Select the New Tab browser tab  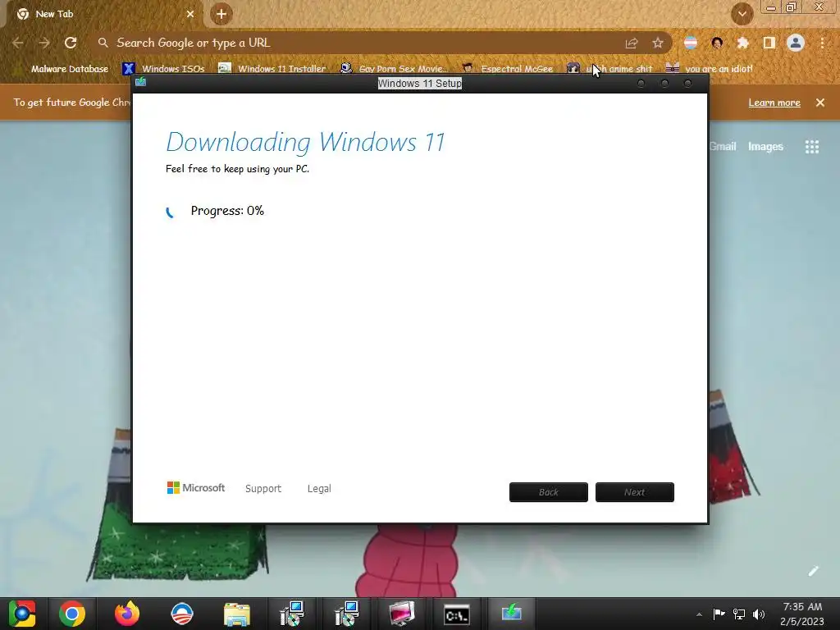103,15
